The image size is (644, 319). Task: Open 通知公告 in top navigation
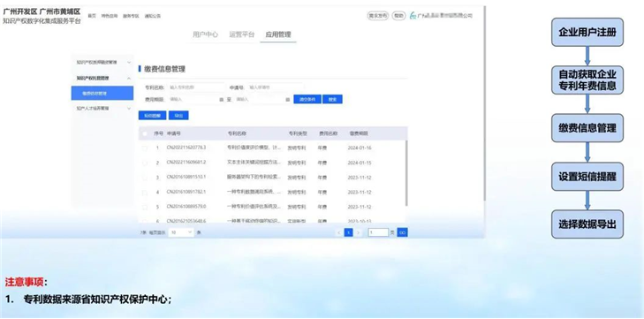point(152,16)
